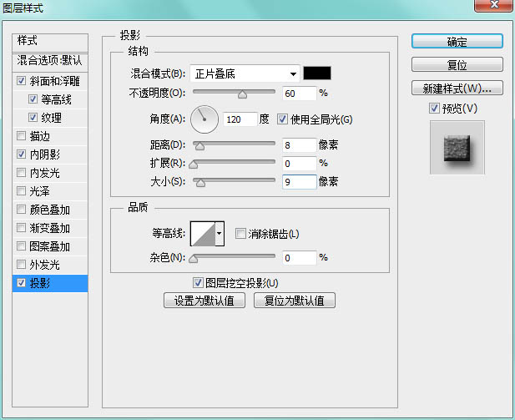Click the 大小 value field
Image resolution: width=515 pixels, height=420 pixels.
click(x=299, y=182)
